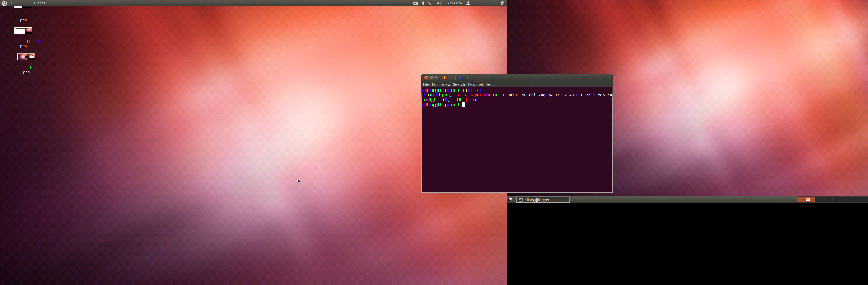868x285 pixels.
Task: Open the Places menu
Action: click(x=39, y=3)
